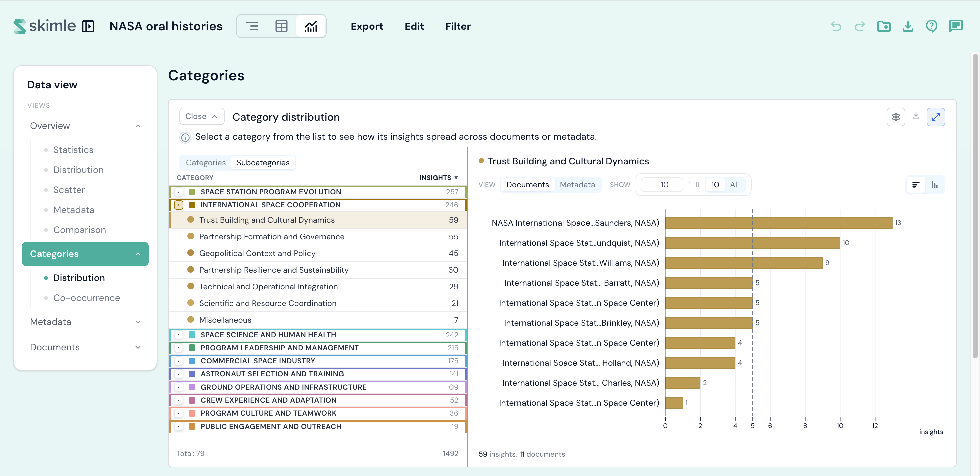Switch list to Categories tab
Image resolution: width=980 pixels, height=476 pixels.
coord(205,163)
